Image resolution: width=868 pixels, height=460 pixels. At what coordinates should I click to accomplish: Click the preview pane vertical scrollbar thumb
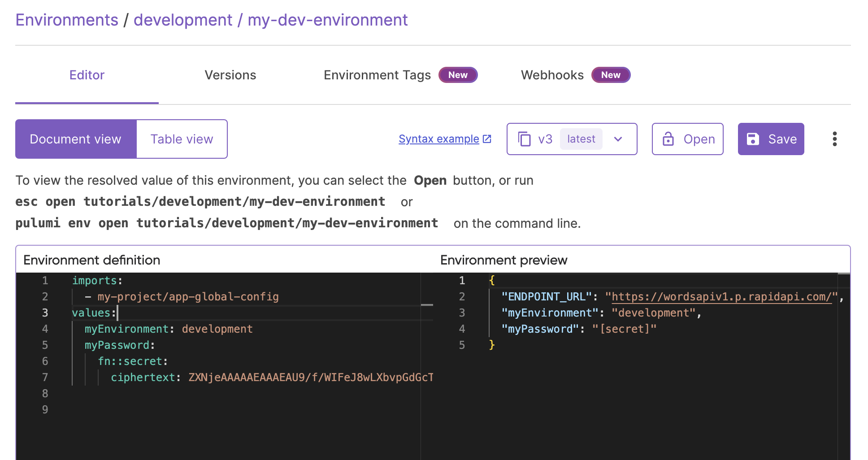pyautogui.click(x=844, y=273)
